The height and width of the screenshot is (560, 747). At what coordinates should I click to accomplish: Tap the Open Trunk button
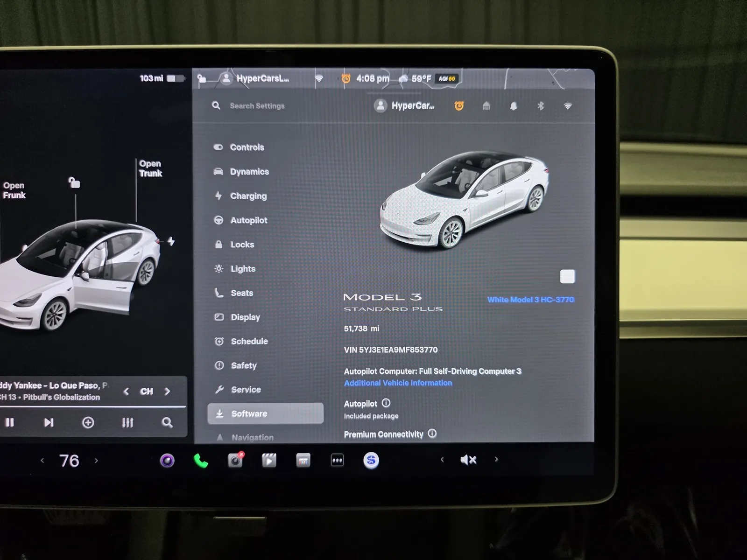tap(150, 168)
